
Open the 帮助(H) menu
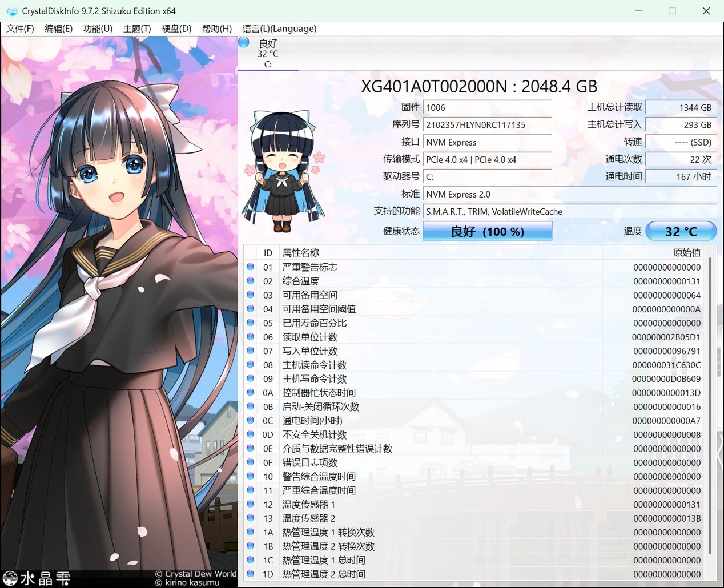pos(217,29)
